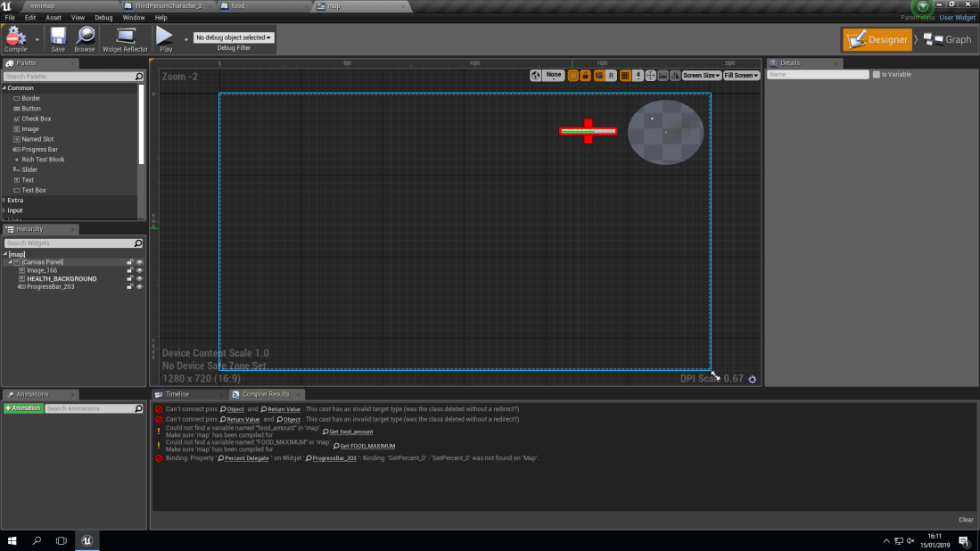
Task: Open the Widget Reflector tool
Action: click(126, 39)
